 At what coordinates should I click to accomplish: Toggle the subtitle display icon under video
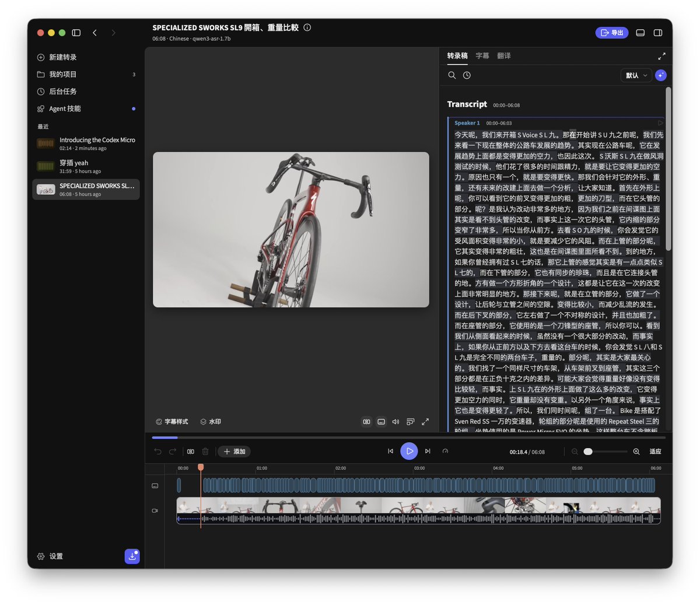point(381,422)
